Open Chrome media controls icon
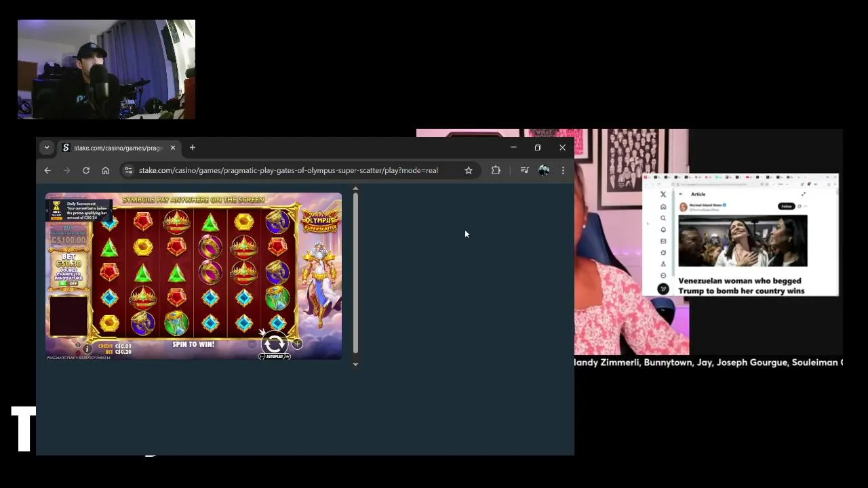Image resolution: width=868 pixels, height=488 pixels. [x=524, y=170]
